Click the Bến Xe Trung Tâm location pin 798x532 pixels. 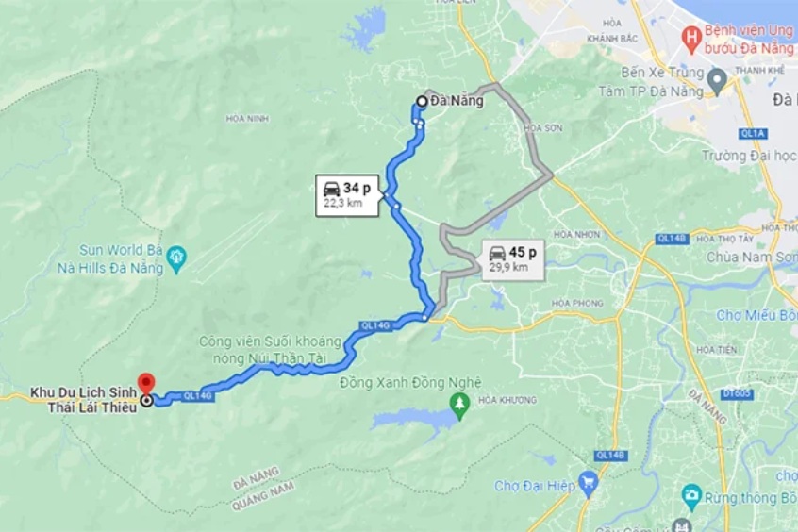point(718,82)
